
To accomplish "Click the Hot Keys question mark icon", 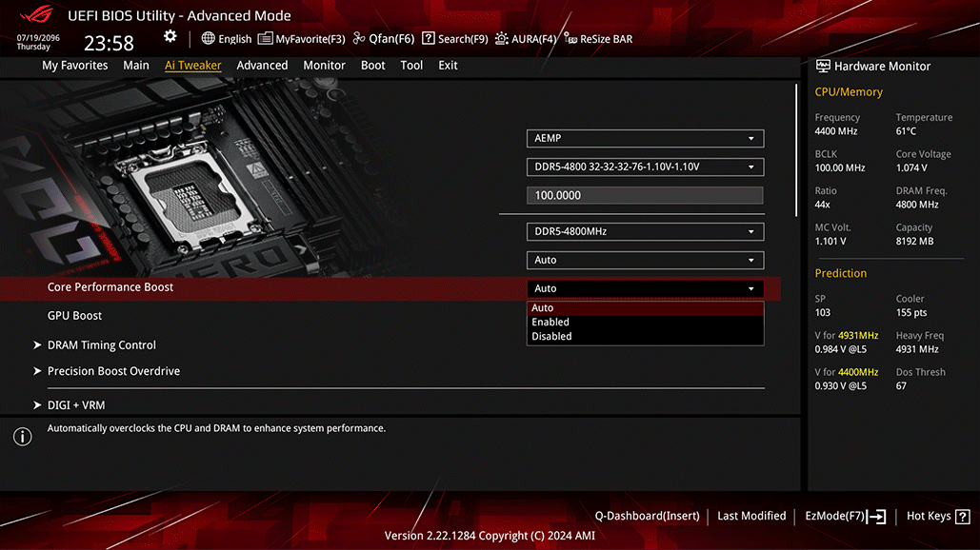I will point(961,516).
